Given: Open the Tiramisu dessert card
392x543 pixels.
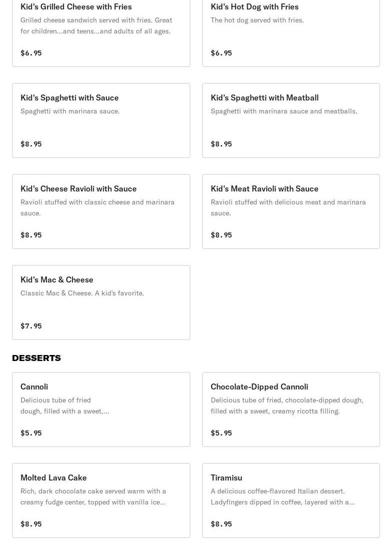Looking at the screenshot, I should tap(291, 500).
